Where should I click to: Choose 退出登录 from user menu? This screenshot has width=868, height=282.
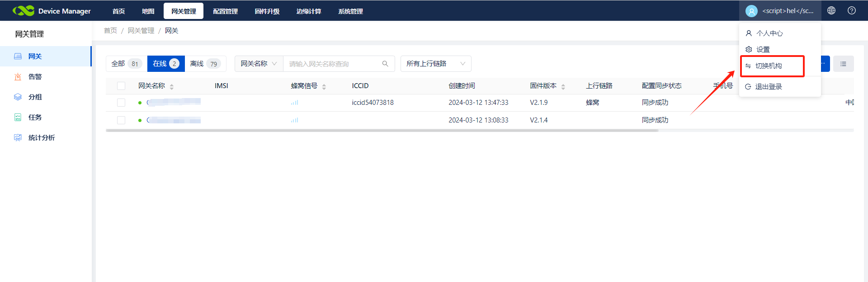pyautogui.click(x=780, y=86)
